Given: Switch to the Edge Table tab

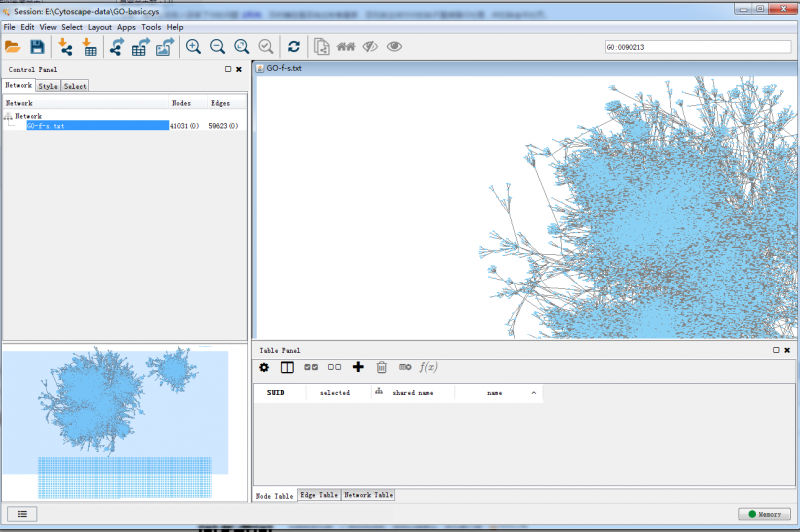Looking at the screenshot, I should point(319,495).
